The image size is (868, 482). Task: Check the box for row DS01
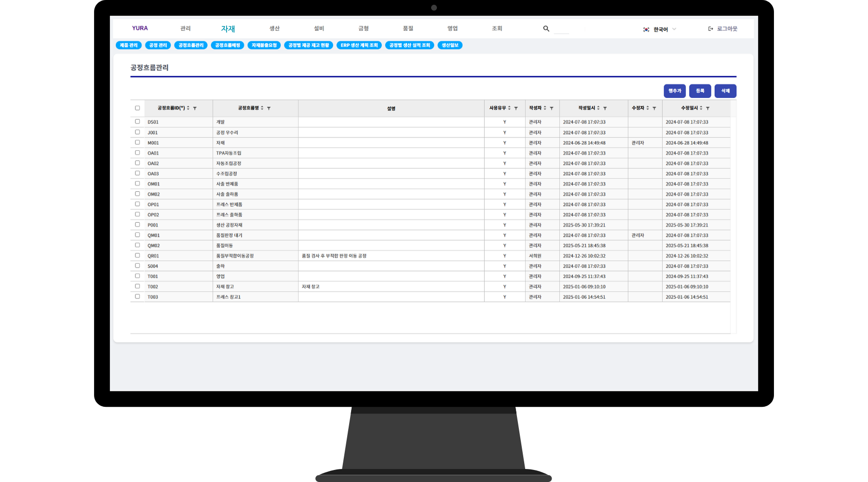[x=137, y=121]
